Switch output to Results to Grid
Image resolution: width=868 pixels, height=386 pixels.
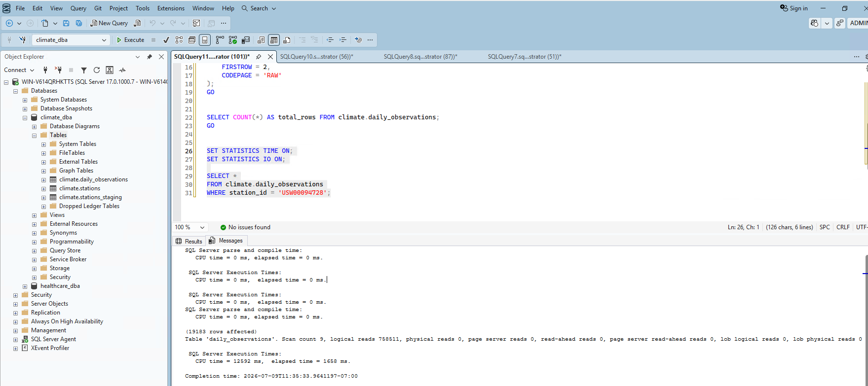[x=274, y=40]
